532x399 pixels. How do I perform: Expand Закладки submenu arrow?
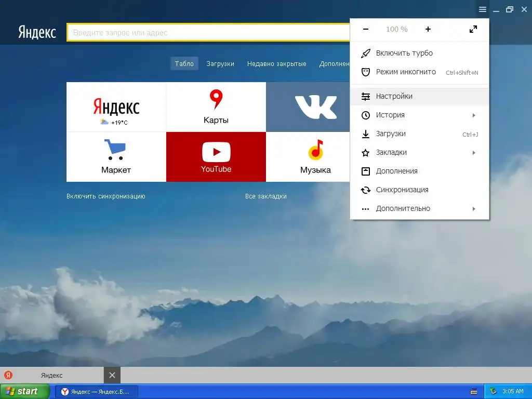click(x=474, y=153)
